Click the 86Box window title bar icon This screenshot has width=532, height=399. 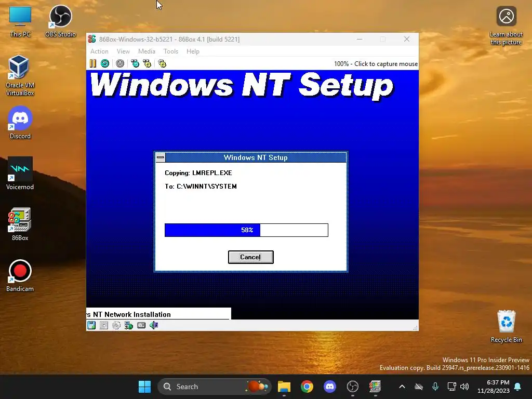click(x=92, y=39)
